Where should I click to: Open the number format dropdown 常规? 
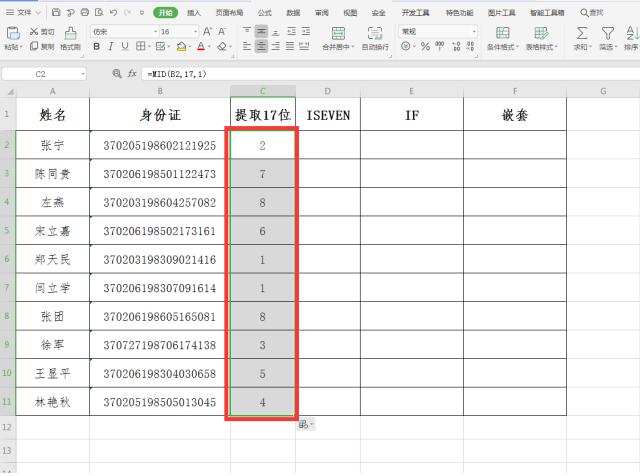click(474, 31)
